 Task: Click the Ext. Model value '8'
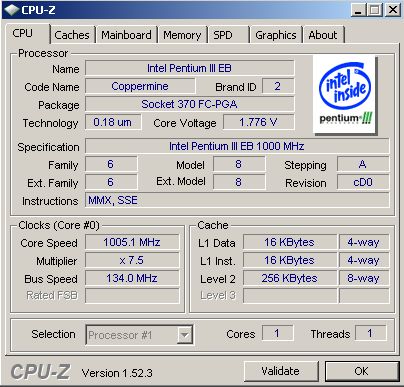[x=239, y=182]
